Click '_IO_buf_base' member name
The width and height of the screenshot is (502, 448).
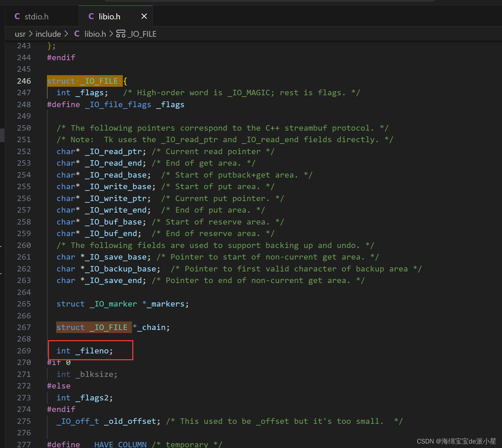113,222
